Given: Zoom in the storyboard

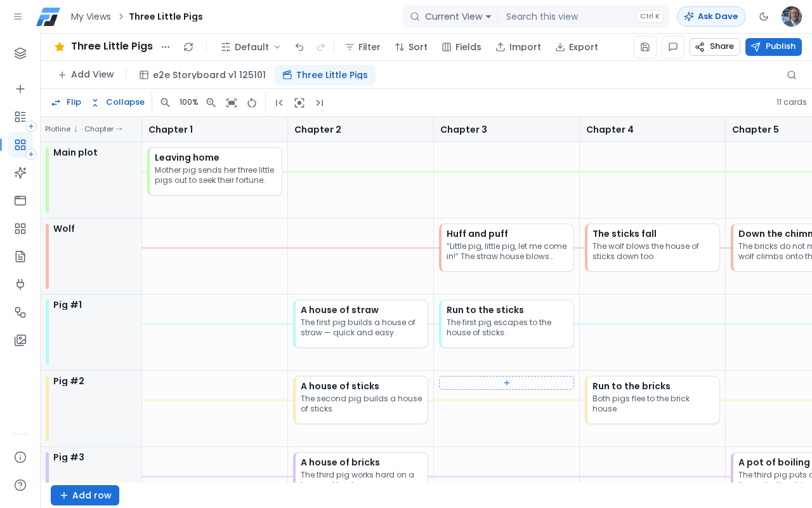Looking at the screenshot, I should click(211, 103).
